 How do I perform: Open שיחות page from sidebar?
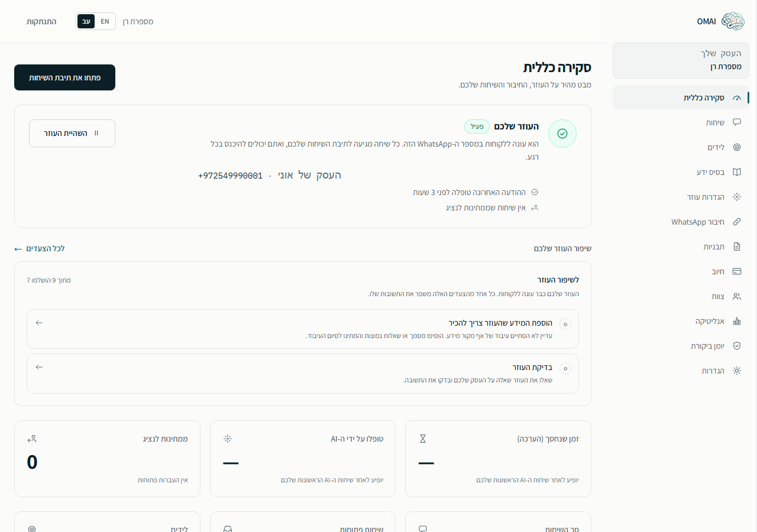click(x=681, y=122)
